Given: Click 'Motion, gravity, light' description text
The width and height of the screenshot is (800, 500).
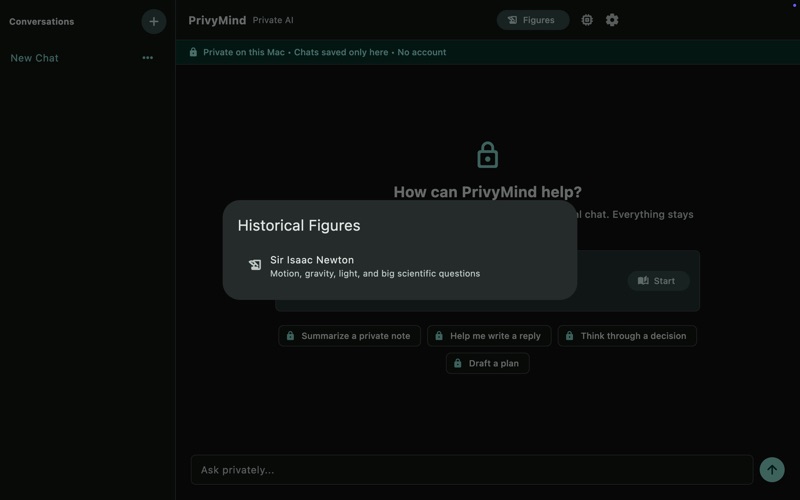Looking at the screenshot, I should (375, 273).
